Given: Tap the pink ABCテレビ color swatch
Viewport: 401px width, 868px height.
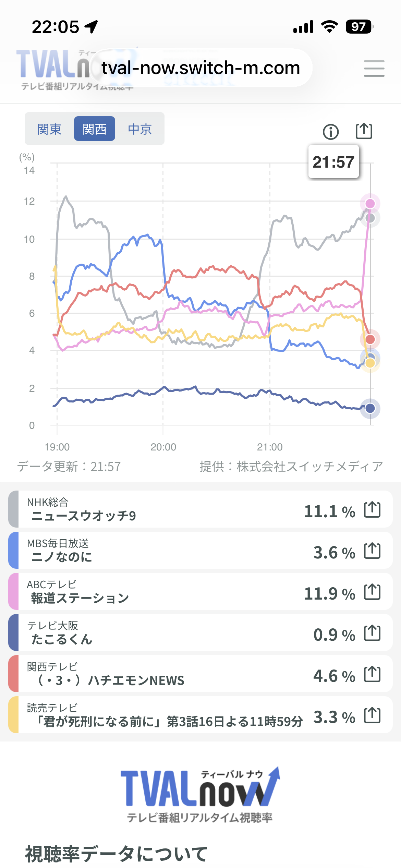Looking at the screenshot, I should coord(14,591).
